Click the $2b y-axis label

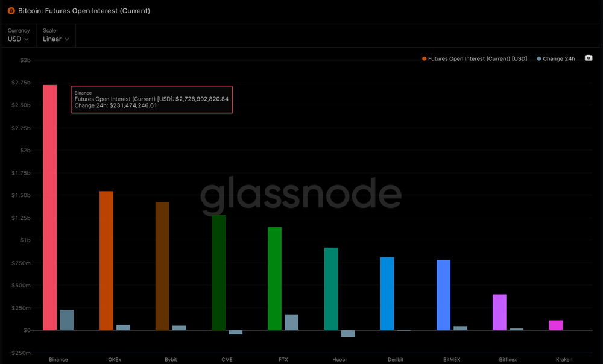[25, 150]
